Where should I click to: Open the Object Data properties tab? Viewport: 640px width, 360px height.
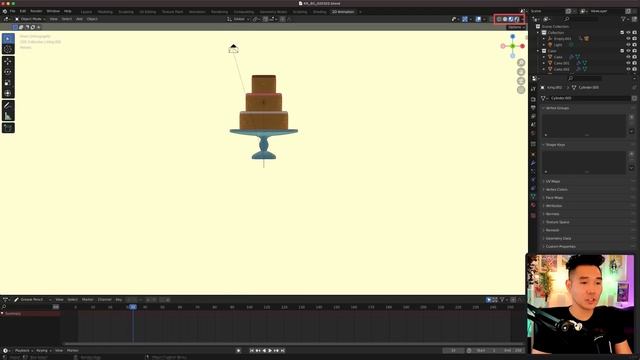pos(533,196)
